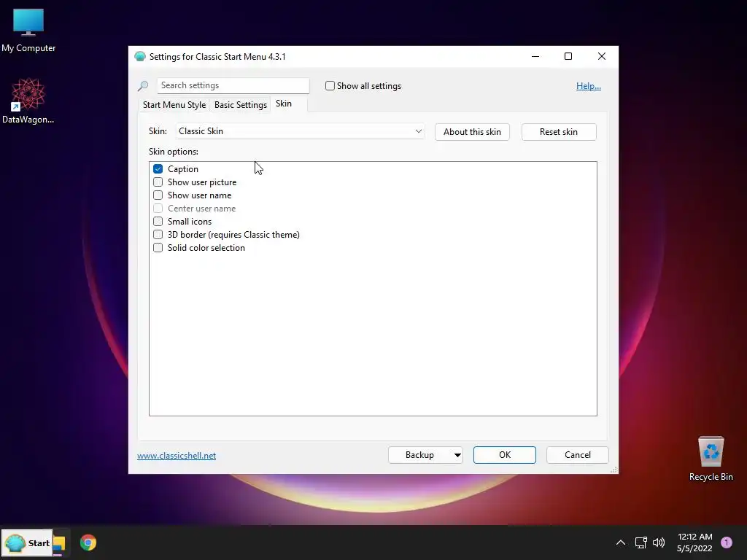Open the Recycle Bin on desktop
This screenshot has height=560, width=747.
tap(711, 459)
